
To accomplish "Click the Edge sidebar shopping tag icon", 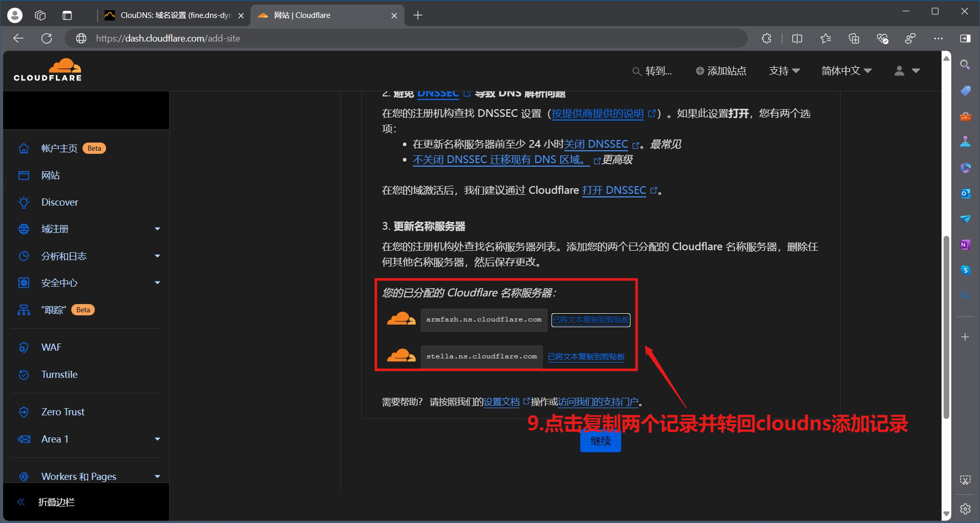I will pos(965,91).
